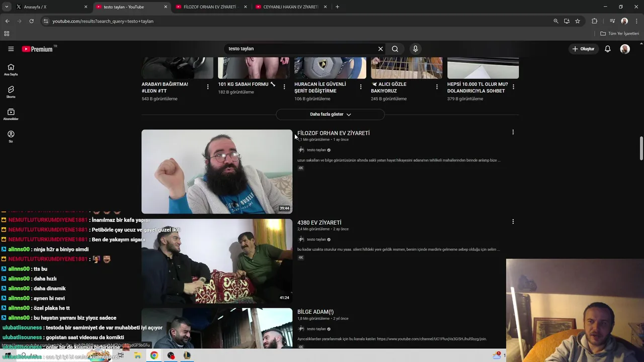
Task: Open Chrome profile avatar in toolbar
Action: click(x=624, y=21)
